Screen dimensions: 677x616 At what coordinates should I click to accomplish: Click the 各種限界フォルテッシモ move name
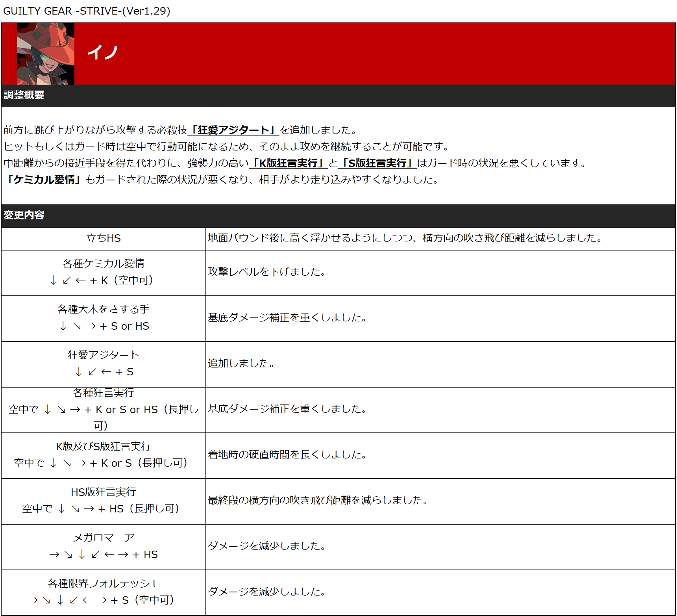pyautogui.click(x=104, y=583)
